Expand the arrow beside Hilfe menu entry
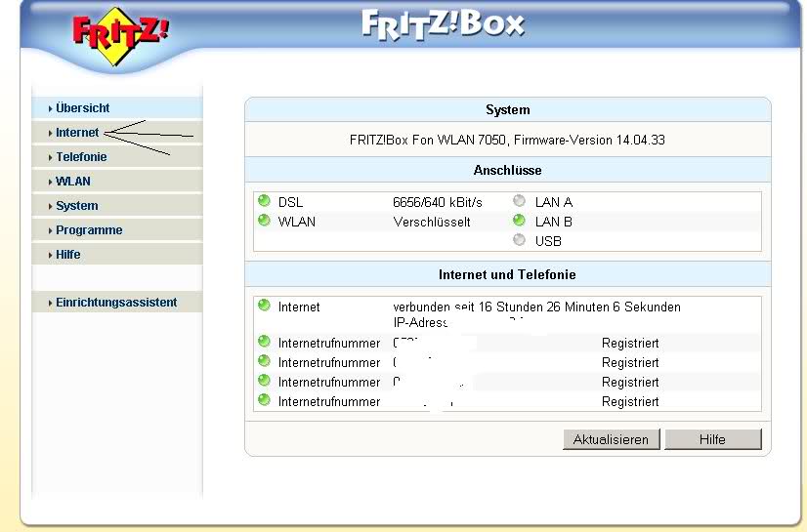The height and width of the screenshot is (532, 807). (51, 255)
